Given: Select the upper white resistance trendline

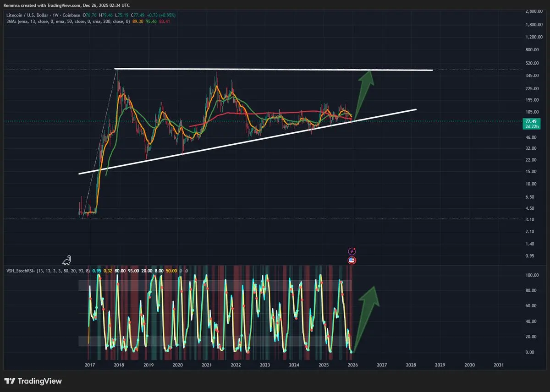Looking at the screenshot, I should point(274,70).
